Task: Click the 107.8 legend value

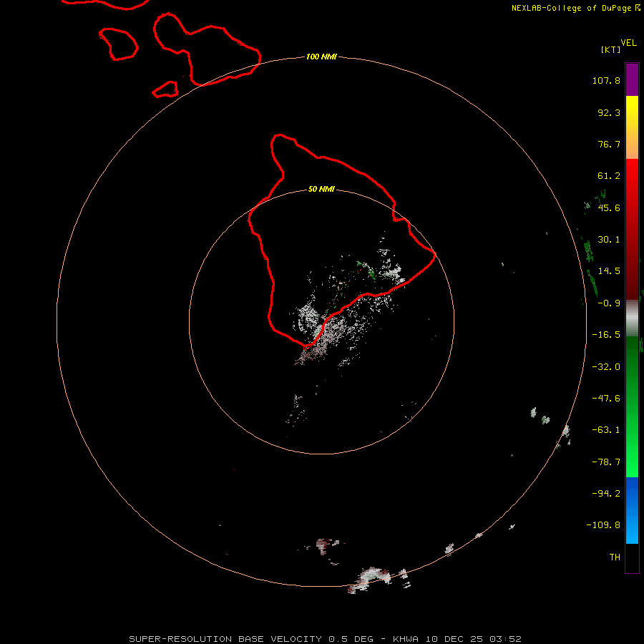Action: (x=606, y=80)
